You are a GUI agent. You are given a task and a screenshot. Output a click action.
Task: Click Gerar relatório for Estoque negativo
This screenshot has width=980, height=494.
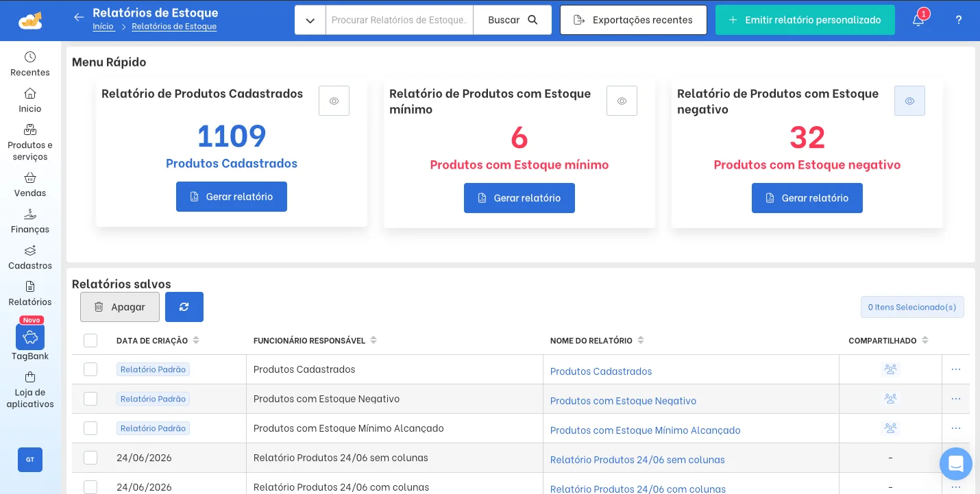(807, 198)
